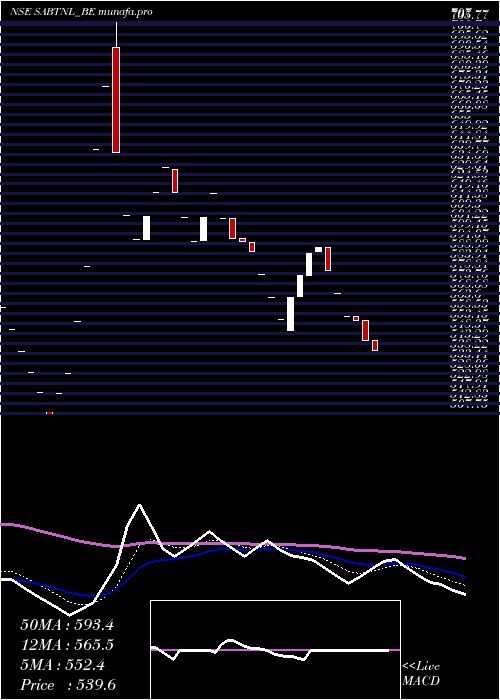This screenshot has height=700, width=500.
Task: Click the 'Price : 539.6' value
Action: (68, 685)
